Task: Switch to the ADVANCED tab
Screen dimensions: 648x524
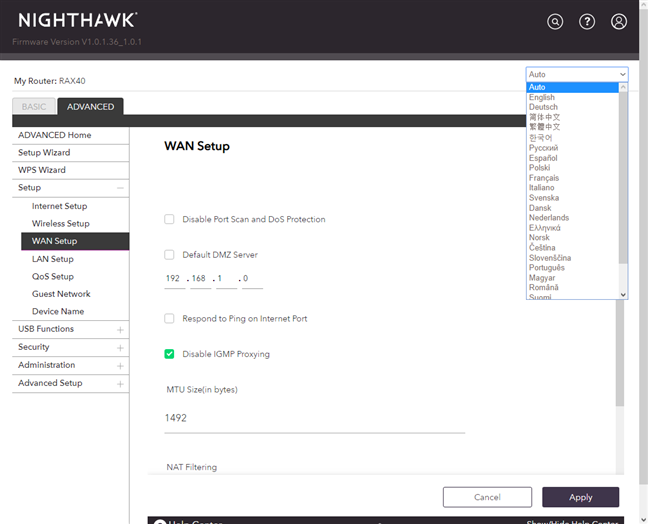Action: [91, 107]
